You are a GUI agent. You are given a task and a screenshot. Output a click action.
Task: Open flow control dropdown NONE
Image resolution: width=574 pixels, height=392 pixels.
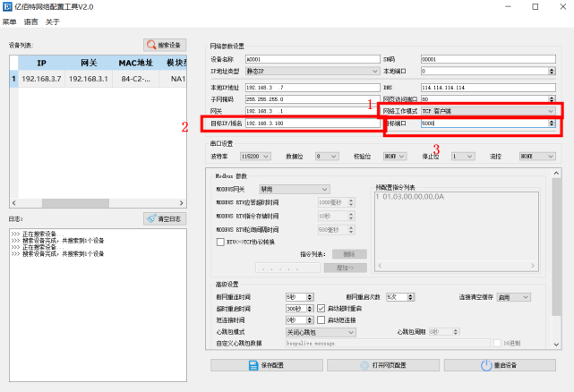tap(537, 157)
